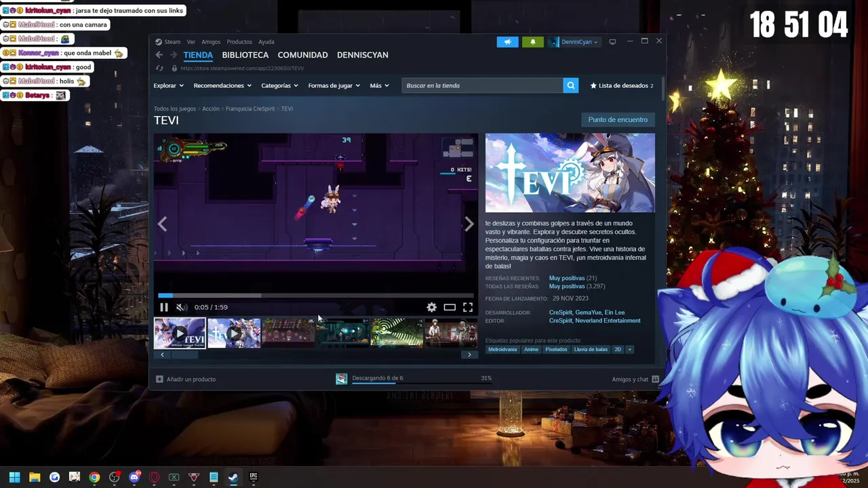Screen dimensions: 868x488
Task: Unmute the trailer audio
Action: tap(181, 307)
